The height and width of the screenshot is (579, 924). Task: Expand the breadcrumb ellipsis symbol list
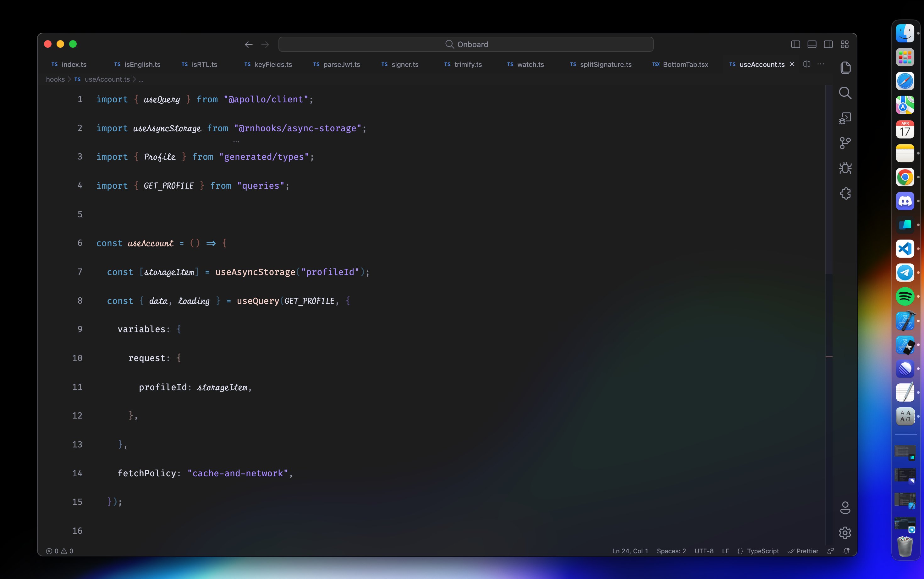tap(141, 79)
